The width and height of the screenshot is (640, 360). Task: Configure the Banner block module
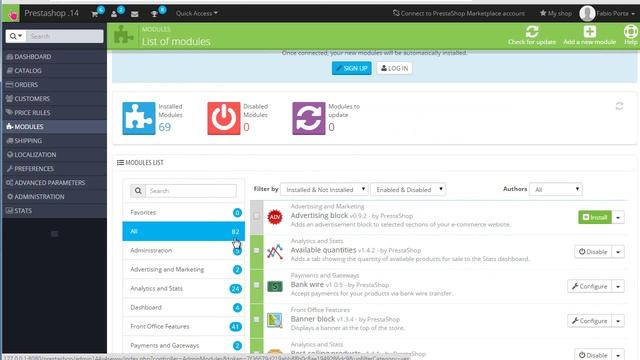(589, 321)
